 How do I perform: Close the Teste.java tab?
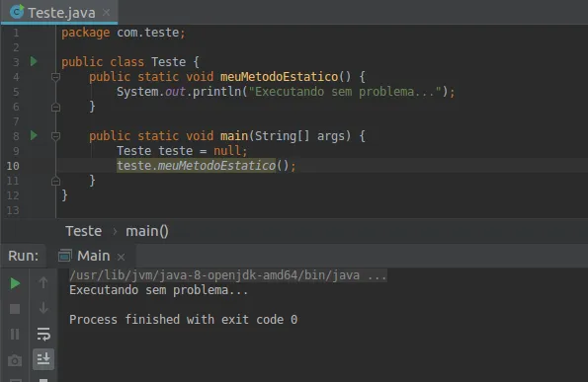coord(106,13)
